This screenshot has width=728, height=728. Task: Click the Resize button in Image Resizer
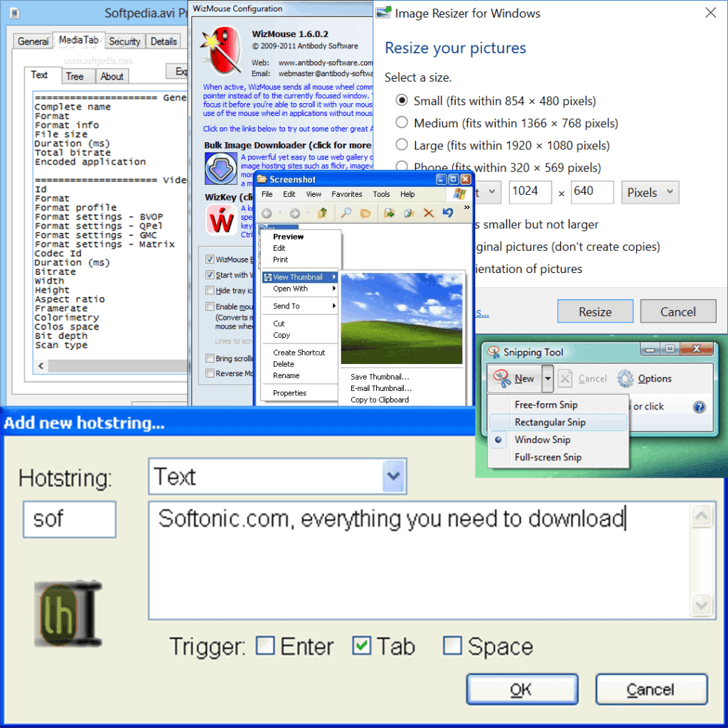(595, 311)
